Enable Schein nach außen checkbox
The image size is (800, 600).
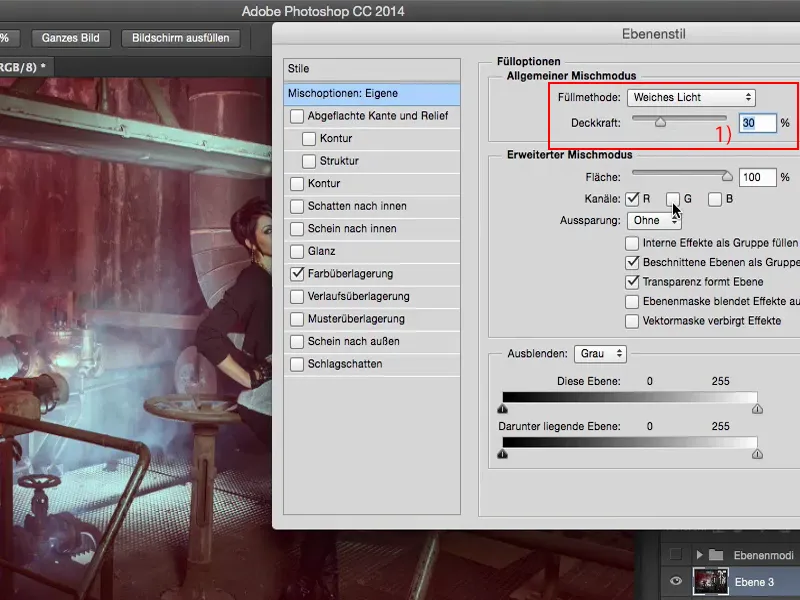pyautogui.click(x=296, y=341)
